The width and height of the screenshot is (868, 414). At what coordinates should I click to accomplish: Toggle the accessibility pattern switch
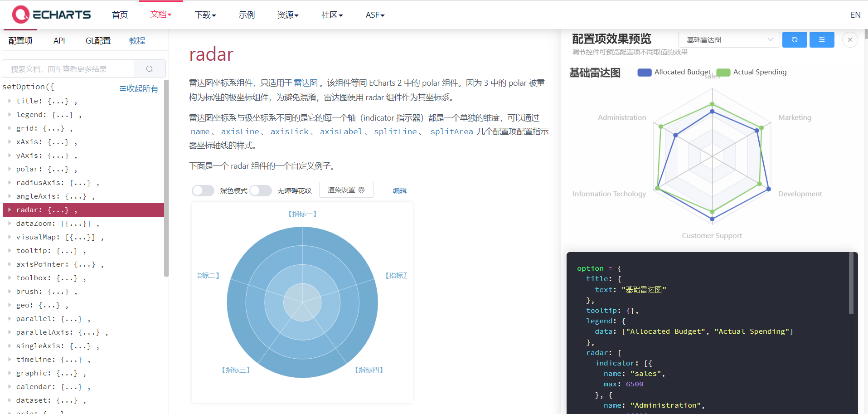pos(260,190)
